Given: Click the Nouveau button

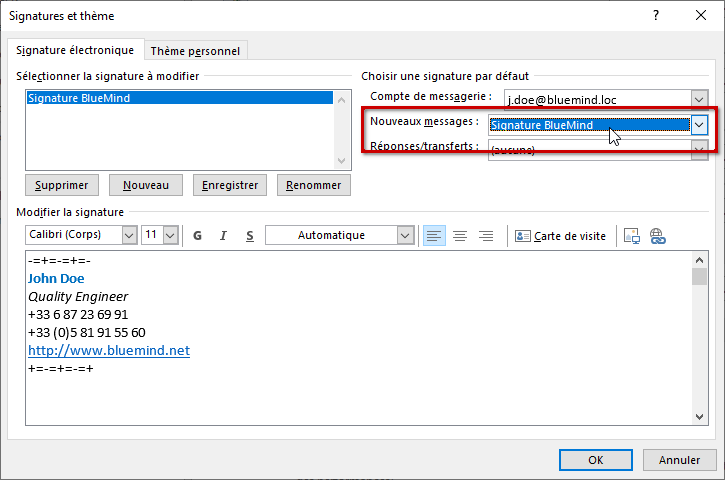Looking at the screenshot, I should 145,185.
